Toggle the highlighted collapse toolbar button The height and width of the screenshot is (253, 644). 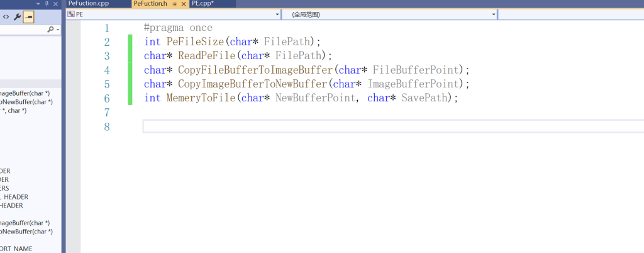[28, 17]
